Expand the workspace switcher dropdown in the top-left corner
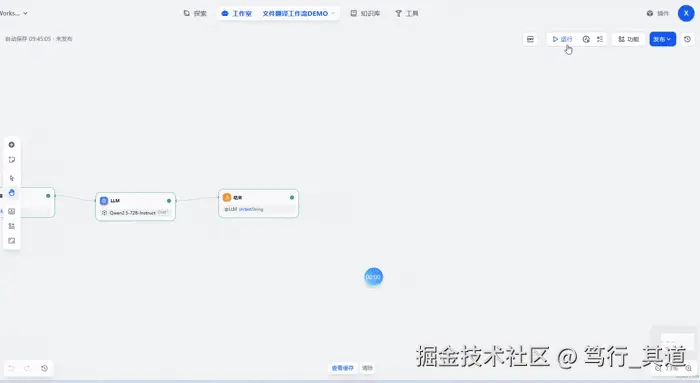The height and width of the screenshot is (383, 700). point(13,13)
